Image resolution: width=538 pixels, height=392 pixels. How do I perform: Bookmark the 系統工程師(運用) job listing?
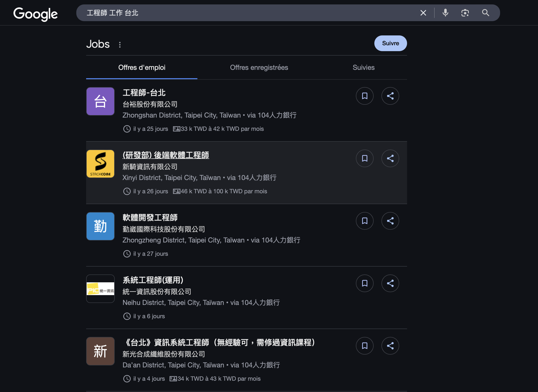pos(364,283)
